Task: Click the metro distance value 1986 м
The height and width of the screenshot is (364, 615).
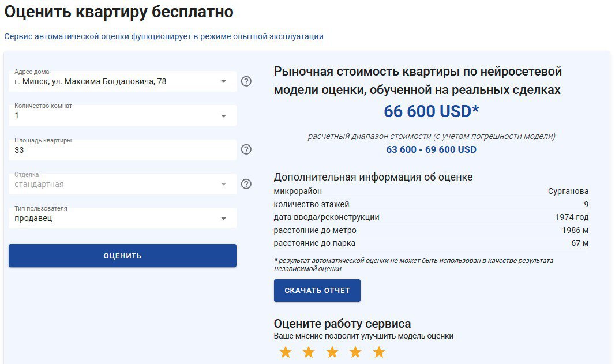Action: click(575, 230)
